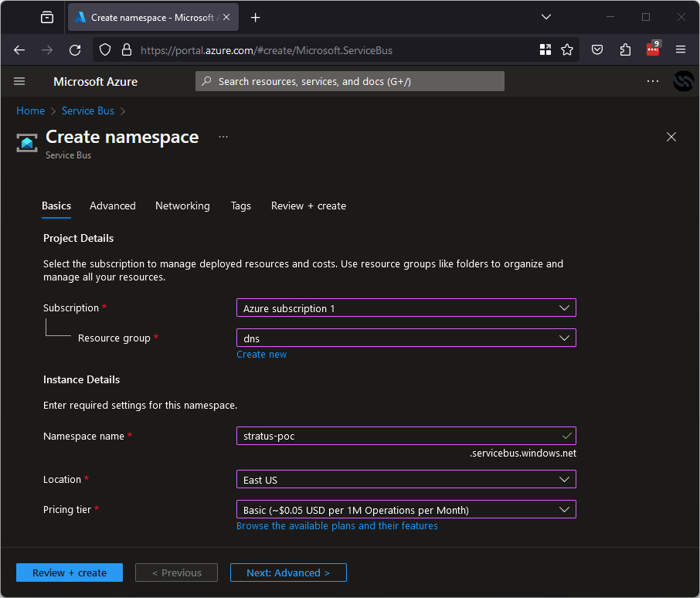Image resolution: width=700 pixels, height=598 pixels.
Task: Click Next: Advanced button
Action: coord(288,573)
